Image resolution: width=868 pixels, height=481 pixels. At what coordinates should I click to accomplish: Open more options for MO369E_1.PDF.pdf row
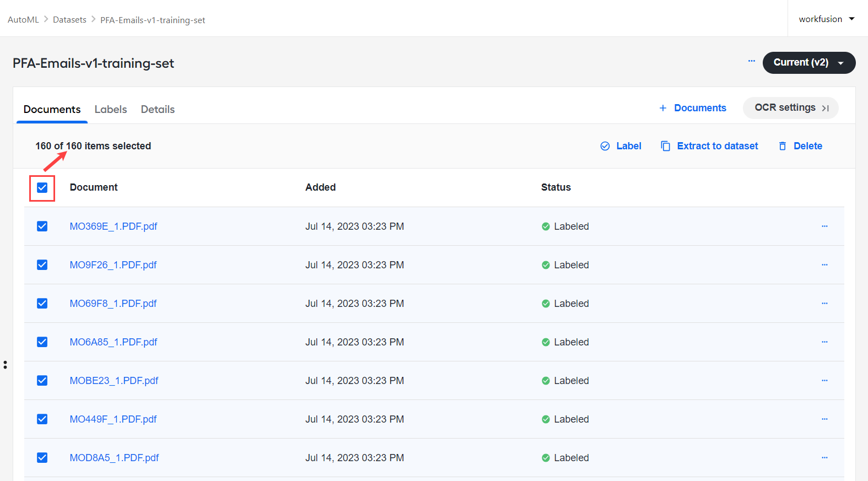click(824, 226)
